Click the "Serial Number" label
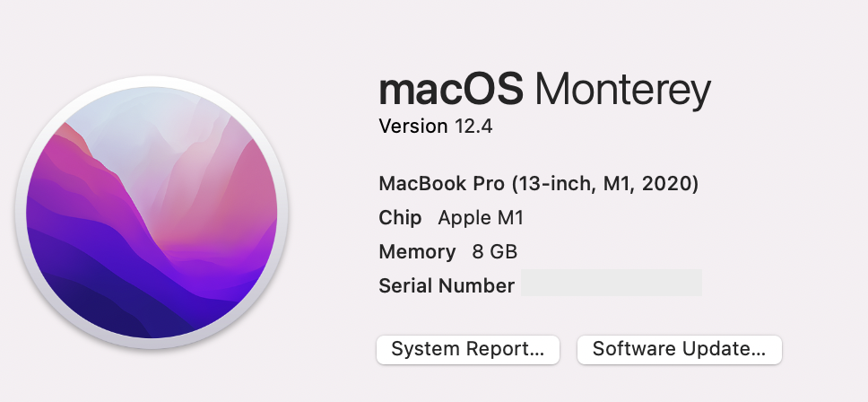This screenshot has width=868, height=402. tap(447, 285)
